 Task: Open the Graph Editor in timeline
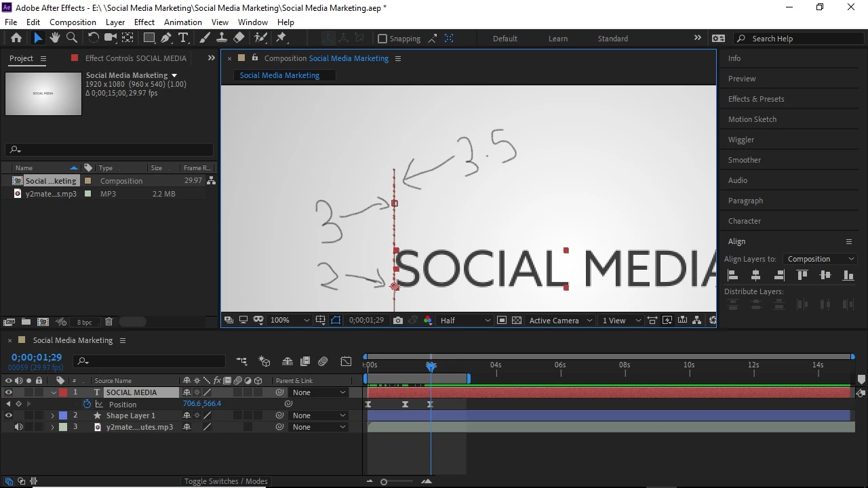[x=346, y=361]
